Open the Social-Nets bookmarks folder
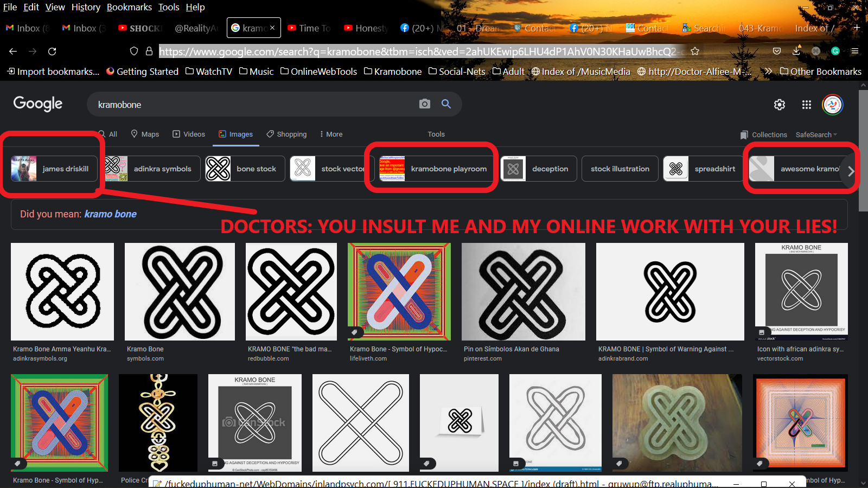 point(457,72)
